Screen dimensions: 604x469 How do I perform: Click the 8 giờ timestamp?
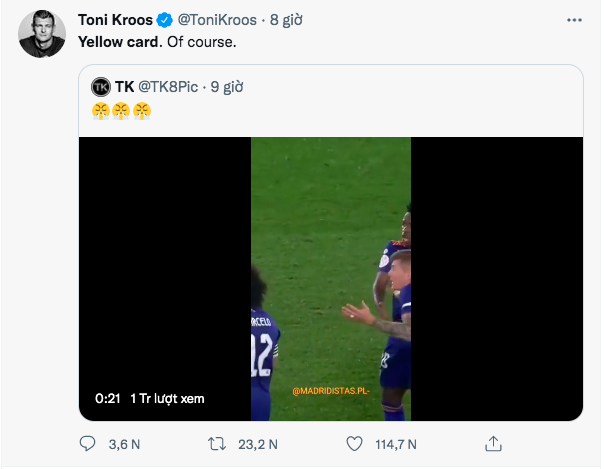click(x=286, y=20)
